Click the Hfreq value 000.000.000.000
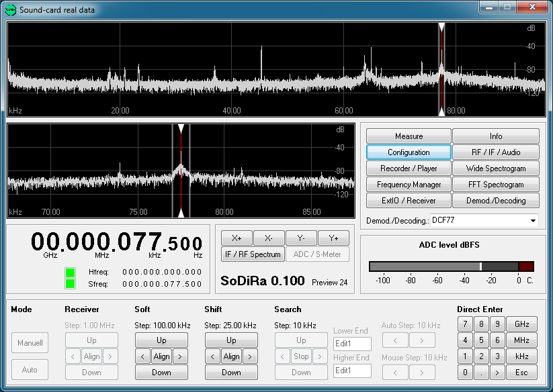The image size is (553, 392). click(x=162, y=272)
